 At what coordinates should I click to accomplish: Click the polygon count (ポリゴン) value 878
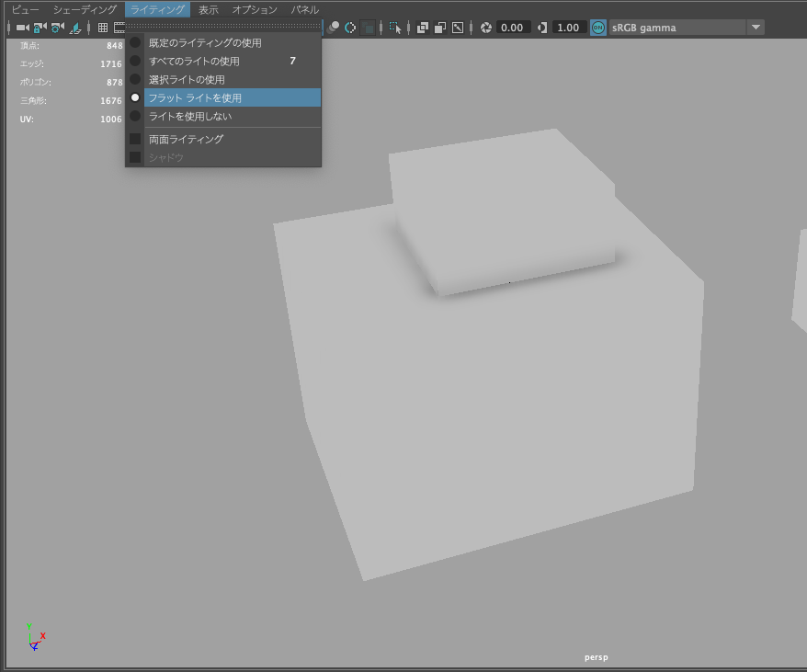click(x=114, y=83)
